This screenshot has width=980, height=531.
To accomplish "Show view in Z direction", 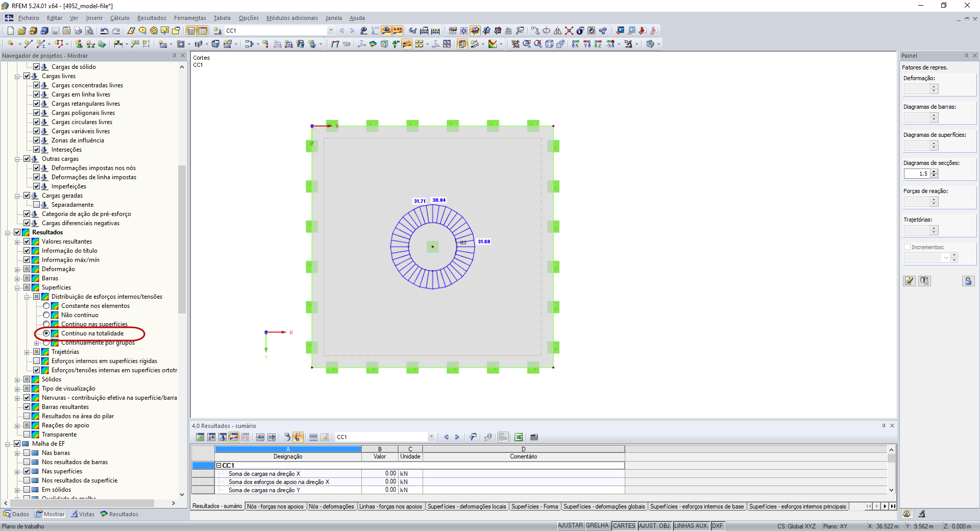I will coord(598,44).
